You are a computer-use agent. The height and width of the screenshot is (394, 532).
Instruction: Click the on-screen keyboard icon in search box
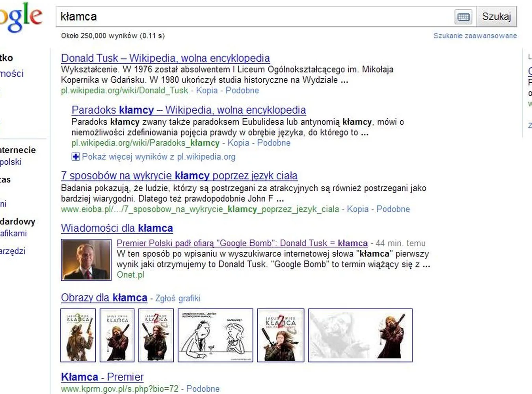click(x=463, y=17)
